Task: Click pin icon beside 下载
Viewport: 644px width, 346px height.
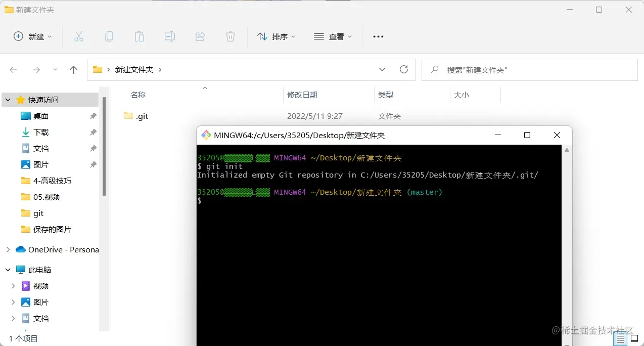Action: pos(93,132)
